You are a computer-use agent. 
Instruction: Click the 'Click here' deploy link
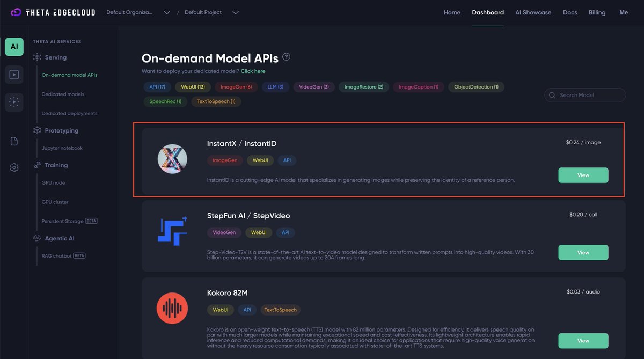coord(253,71)
